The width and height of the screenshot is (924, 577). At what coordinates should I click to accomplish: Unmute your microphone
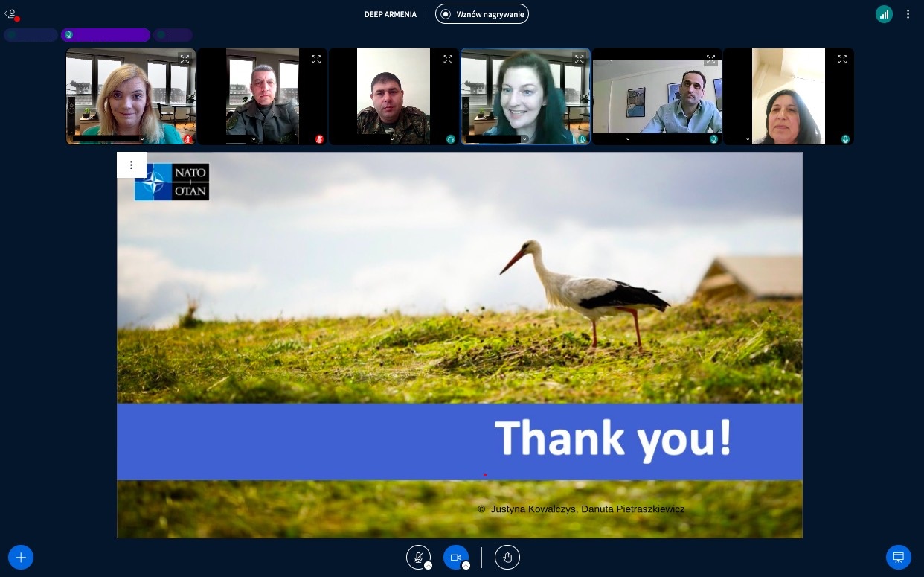(418, 556)
